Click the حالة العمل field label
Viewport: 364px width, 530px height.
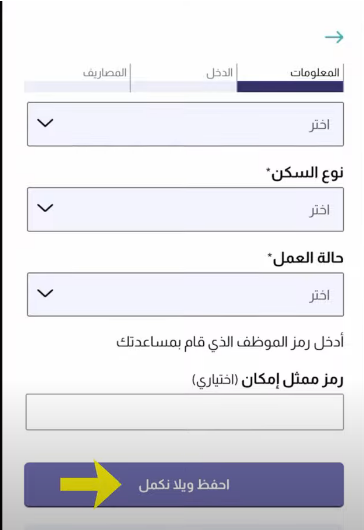[306, 258]
